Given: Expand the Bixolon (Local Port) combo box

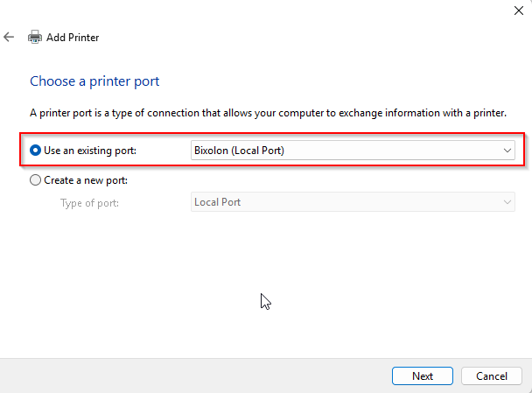Looking at the screenshot, I should (353, 151).
